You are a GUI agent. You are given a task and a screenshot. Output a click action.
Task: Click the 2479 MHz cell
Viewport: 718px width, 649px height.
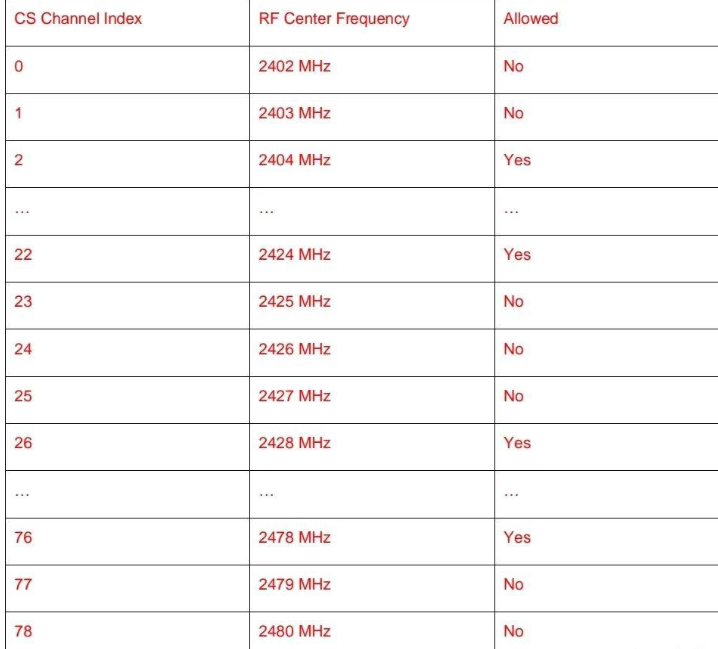tap(294, 584)
